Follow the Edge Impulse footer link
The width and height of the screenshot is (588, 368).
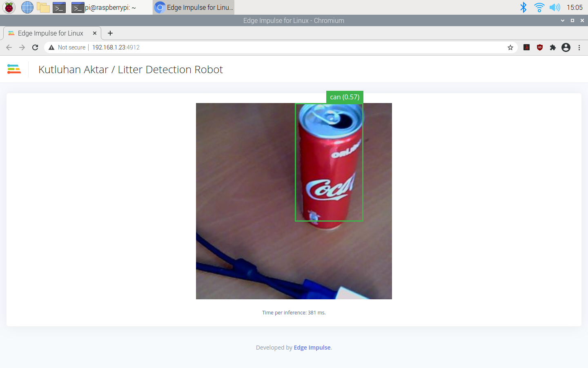coord(312,348)
